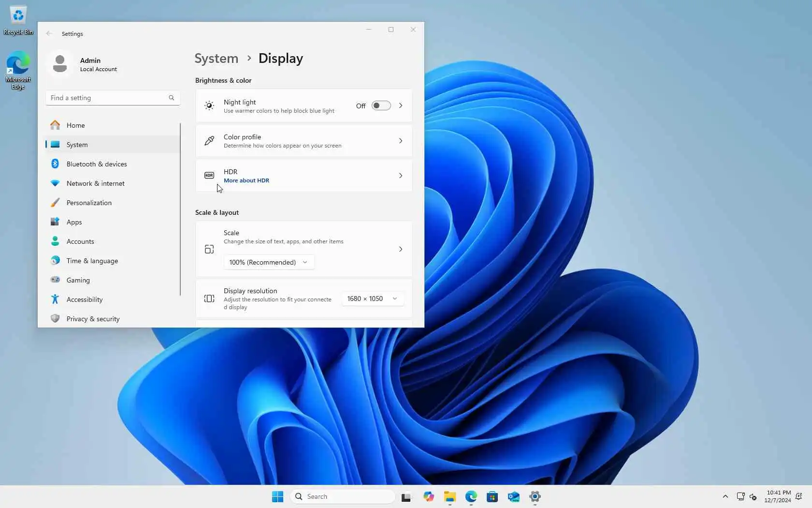
Task: Click the More about HDR link
Action: point(246,180)
